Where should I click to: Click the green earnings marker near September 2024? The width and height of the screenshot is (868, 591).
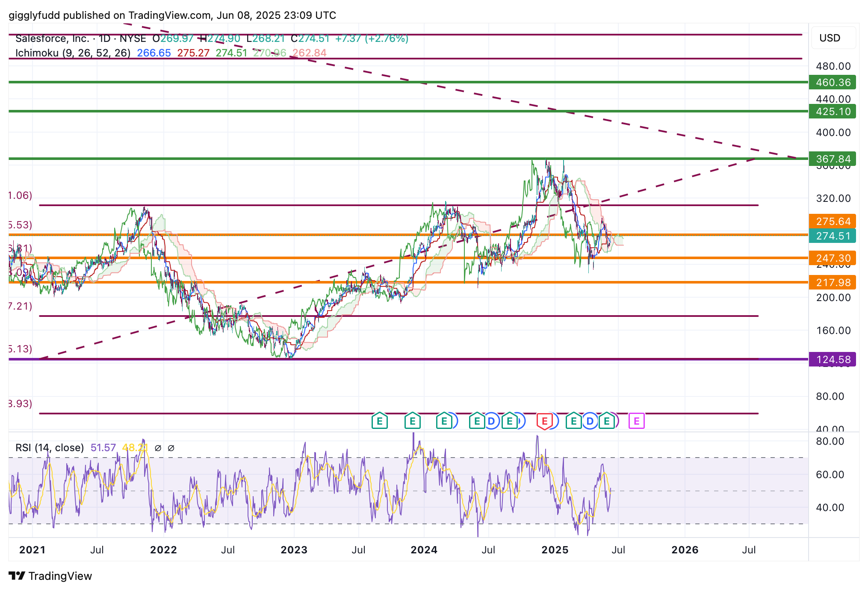509,421
